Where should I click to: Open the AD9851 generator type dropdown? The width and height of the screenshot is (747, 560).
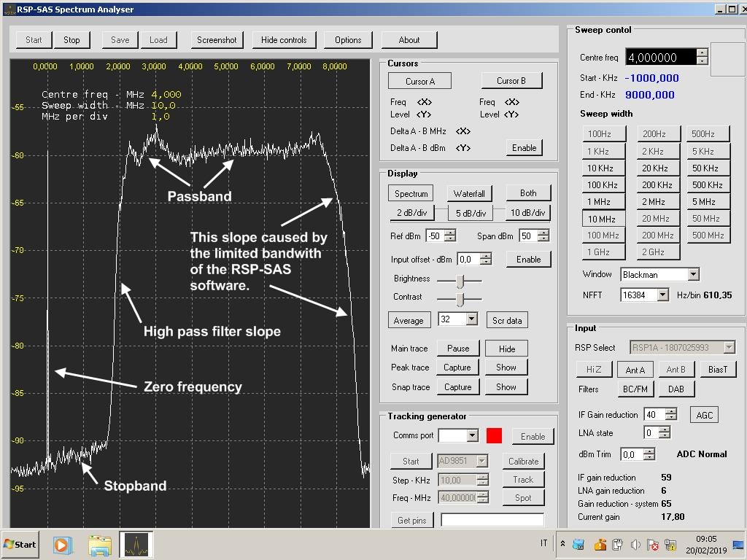coord(481,461)
